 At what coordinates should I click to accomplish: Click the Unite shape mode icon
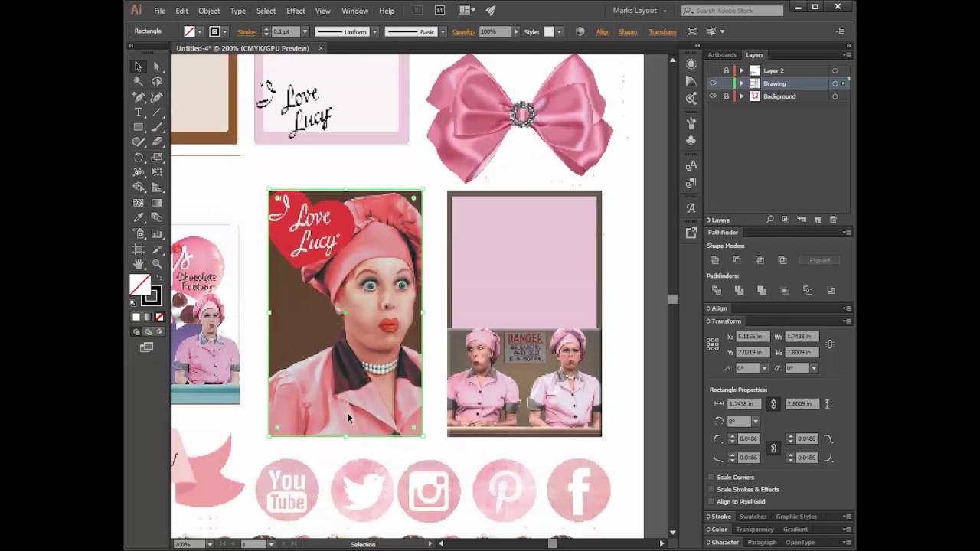(x=714, y=260)
